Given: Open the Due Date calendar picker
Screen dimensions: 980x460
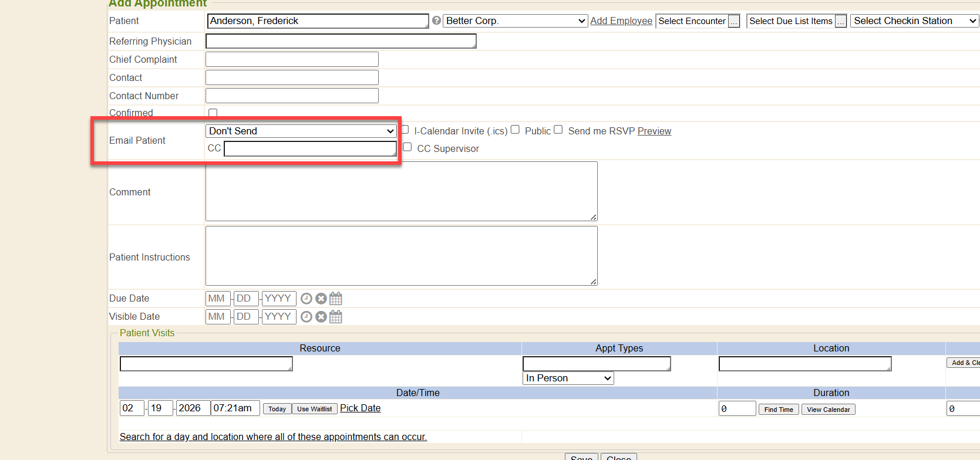Looking at the screenshot, I should click(336, 299).
